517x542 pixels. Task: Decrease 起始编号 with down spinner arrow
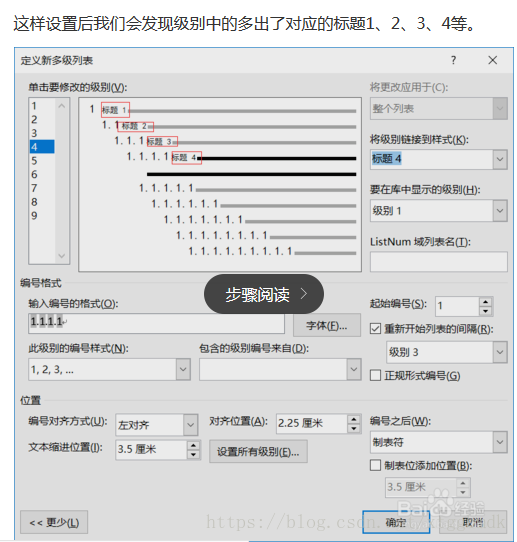[x=486, y=311]
